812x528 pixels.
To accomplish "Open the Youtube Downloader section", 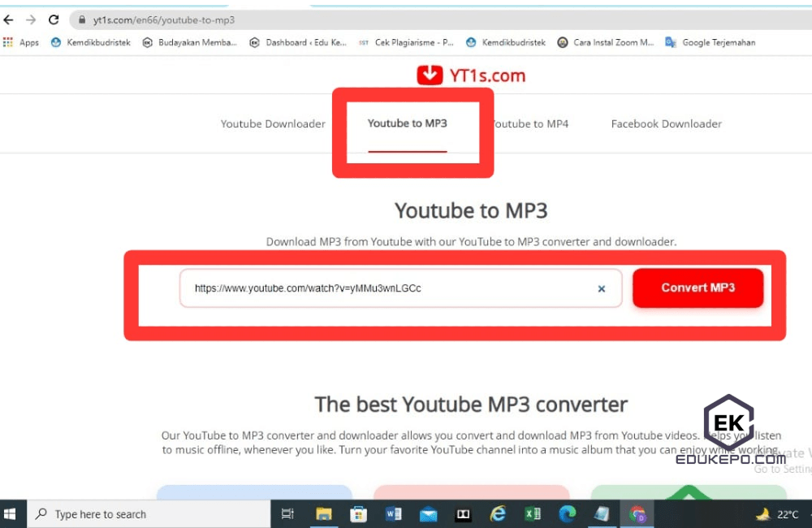I will 273,123.
